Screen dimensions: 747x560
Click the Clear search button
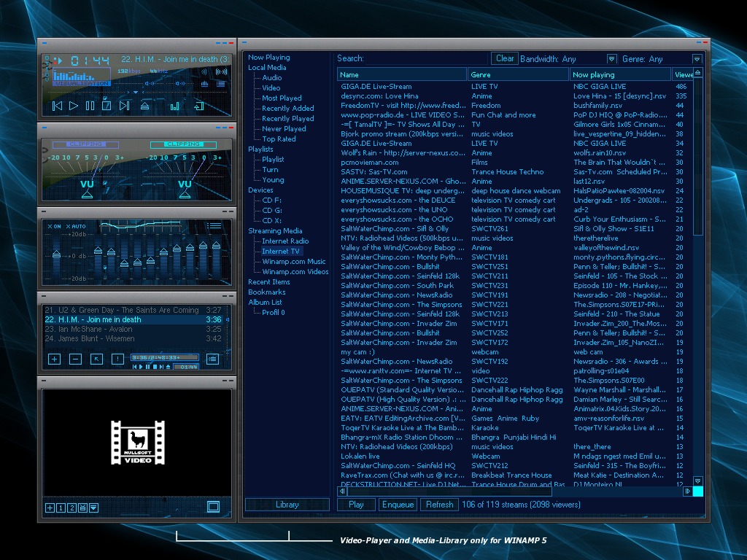coord(505,58)
